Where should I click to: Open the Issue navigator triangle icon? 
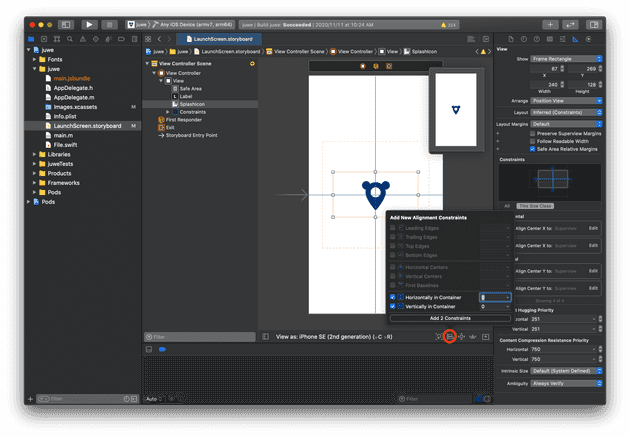[83, 39]
